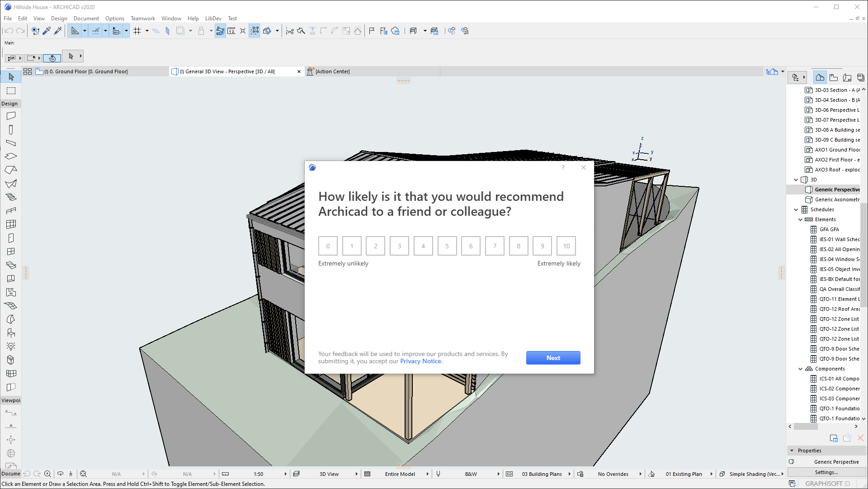This screenshot has width=868, height=489.
Task: Open the View menu in menu bar
Action: pos(38,18)
